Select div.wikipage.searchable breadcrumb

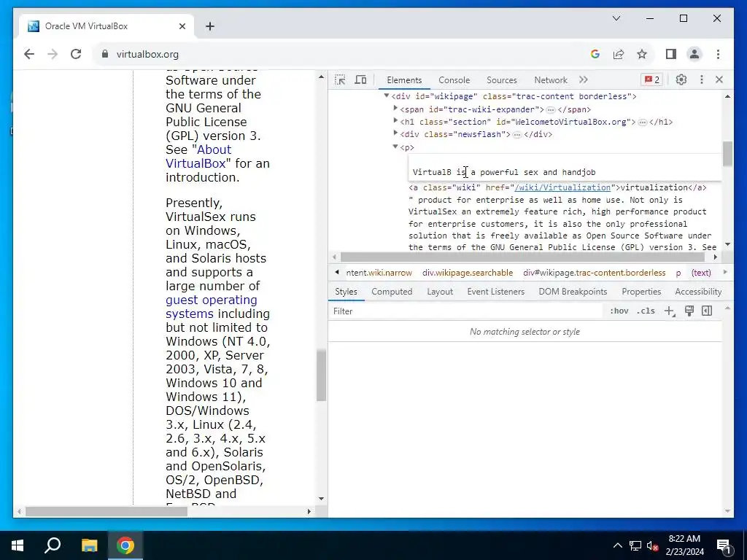(468, 273)
